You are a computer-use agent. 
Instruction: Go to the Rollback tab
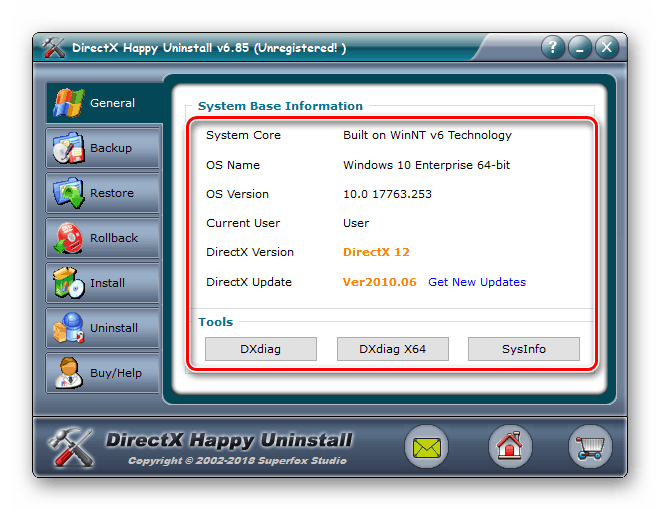(102, 238)
